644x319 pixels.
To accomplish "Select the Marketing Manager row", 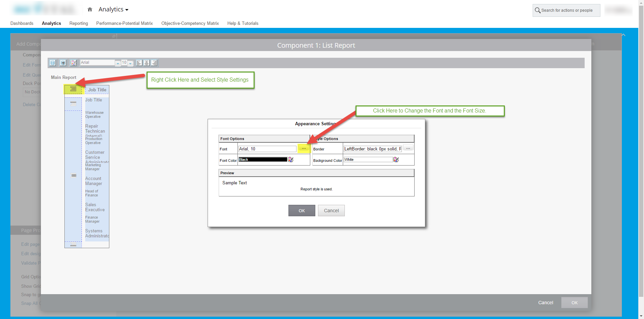I will click(93, 167).
